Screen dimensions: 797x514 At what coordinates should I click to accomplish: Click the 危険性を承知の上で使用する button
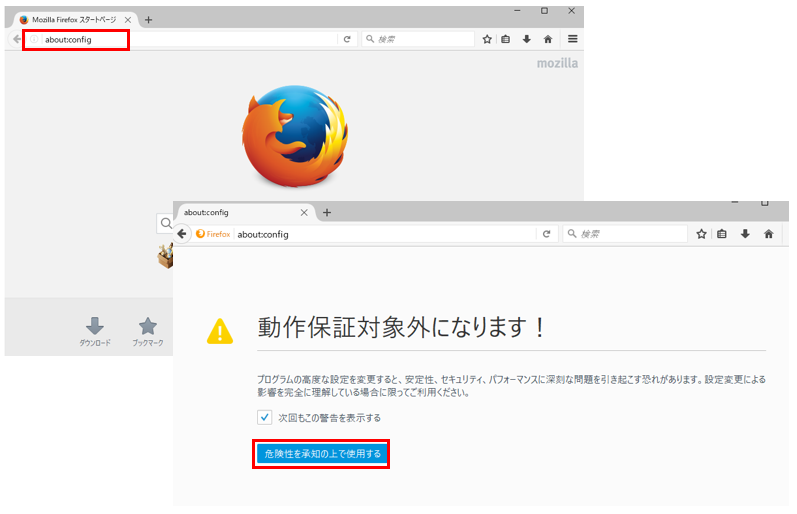coord(322,453)
